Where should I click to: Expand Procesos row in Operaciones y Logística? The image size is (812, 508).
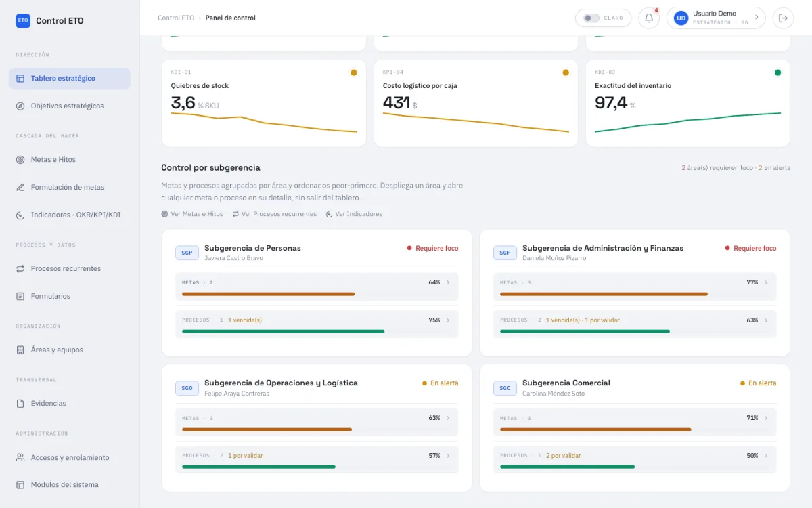point(317,459)
